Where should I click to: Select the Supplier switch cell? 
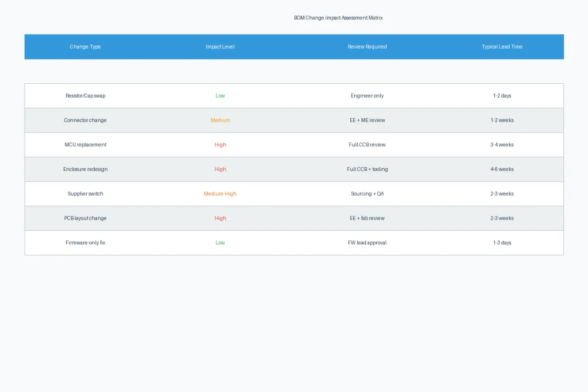click(x=85, y=194)
